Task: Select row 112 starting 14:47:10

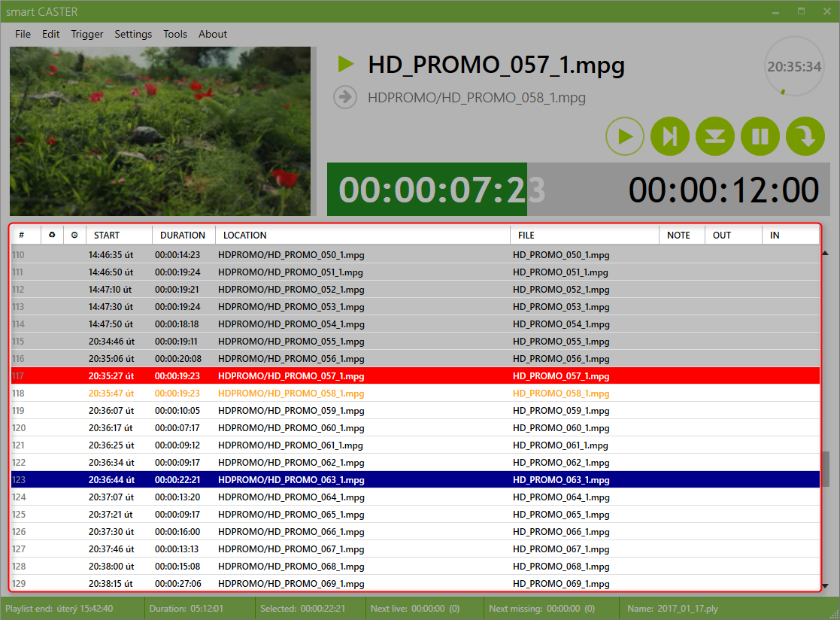Action: click(415, 290)
